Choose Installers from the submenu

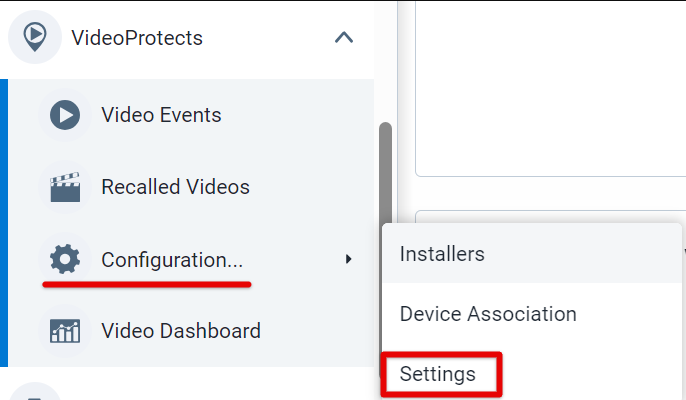(x=532, y=254)
